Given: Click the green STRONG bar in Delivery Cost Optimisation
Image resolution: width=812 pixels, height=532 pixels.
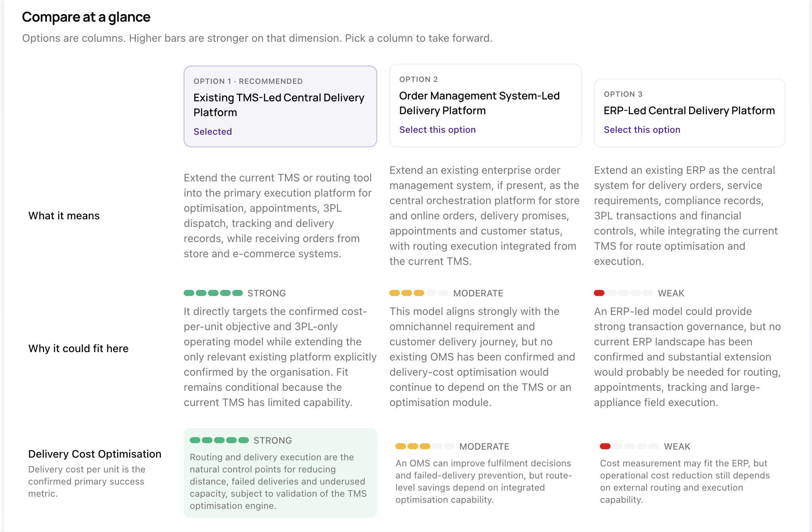Looking at the screenshot, I should [219, 440].
